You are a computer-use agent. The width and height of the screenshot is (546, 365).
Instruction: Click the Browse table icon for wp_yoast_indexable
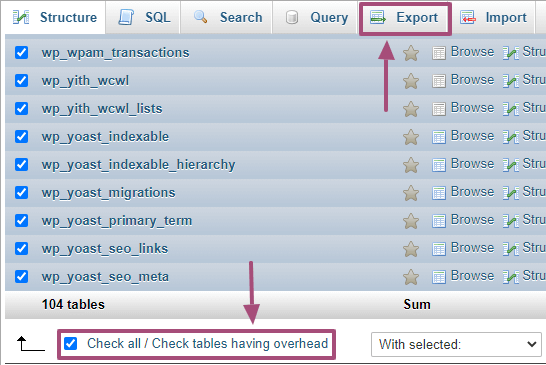pyautogui.click(x=439, y=137)
